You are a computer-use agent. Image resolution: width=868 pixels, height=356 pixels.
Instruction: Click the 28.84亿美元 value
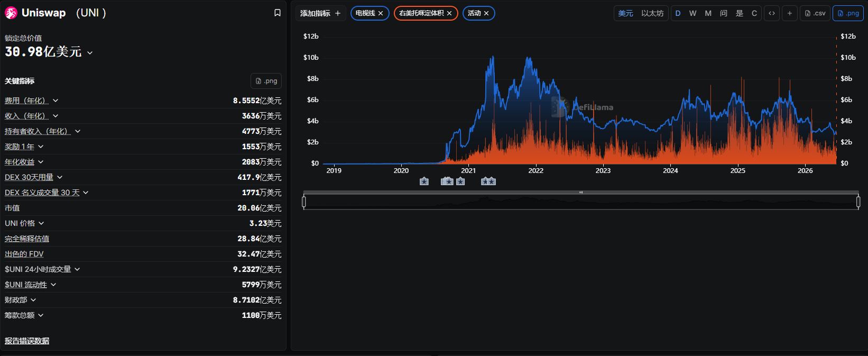click(x=260, y=239)
